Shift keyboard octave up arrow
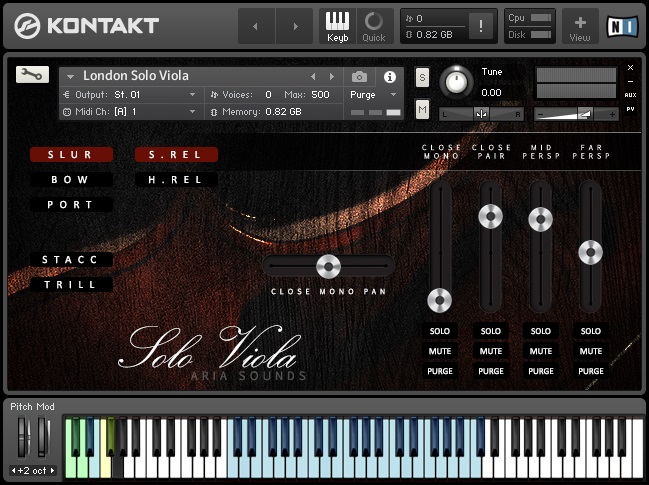 52,471
